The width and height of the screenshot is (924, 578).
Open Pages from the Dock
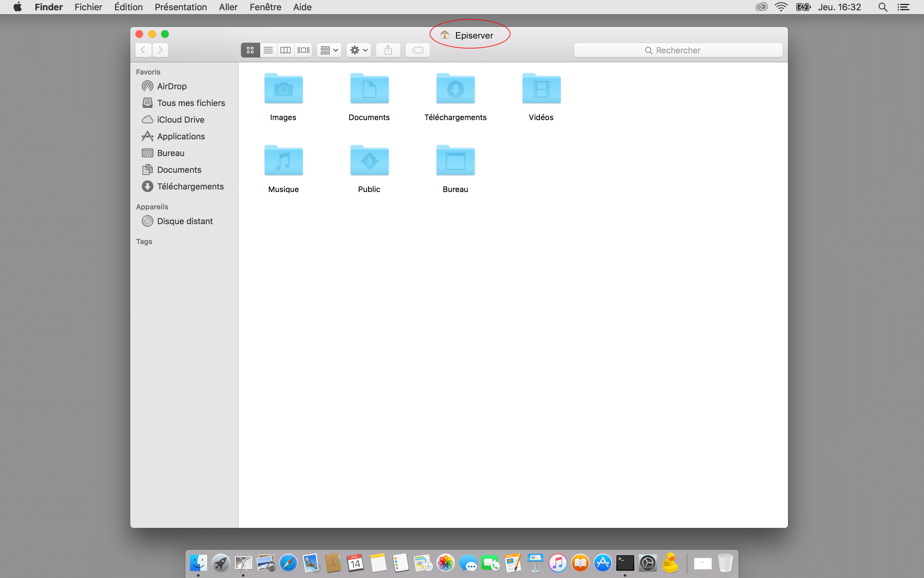pyautogui.click(x=513, y=563)
